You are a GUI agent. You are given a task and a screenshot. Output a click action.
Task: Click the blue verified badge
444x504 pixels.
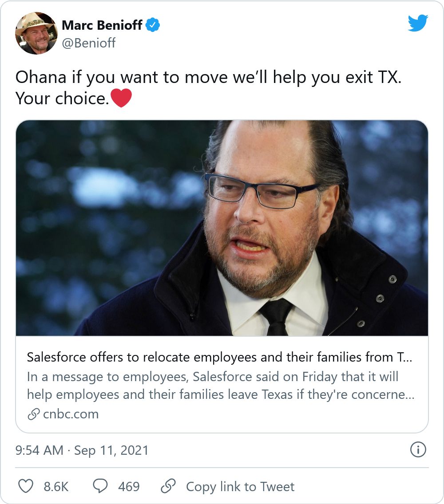(153, 25)
